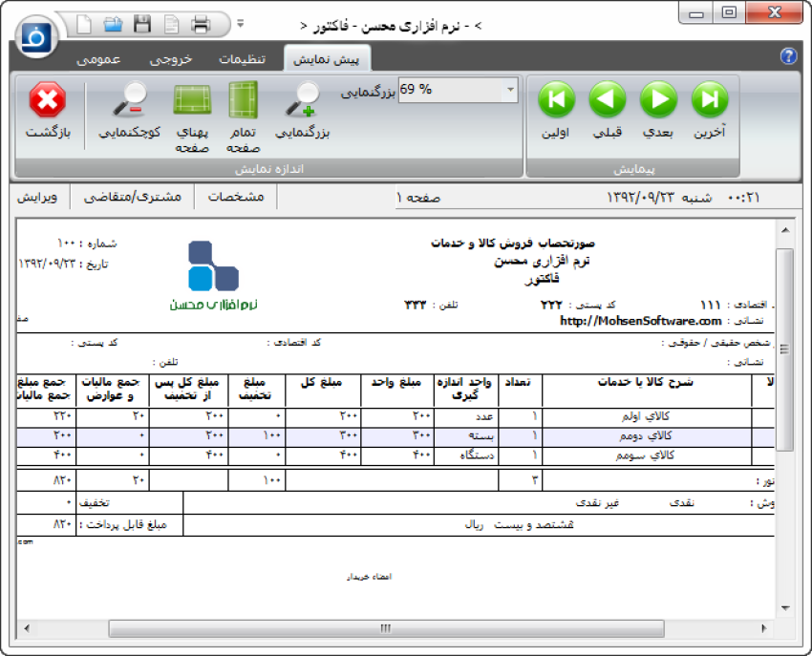Click the round application menu orb button
This screenshot has height=656, width=812.
click(36, 36)
